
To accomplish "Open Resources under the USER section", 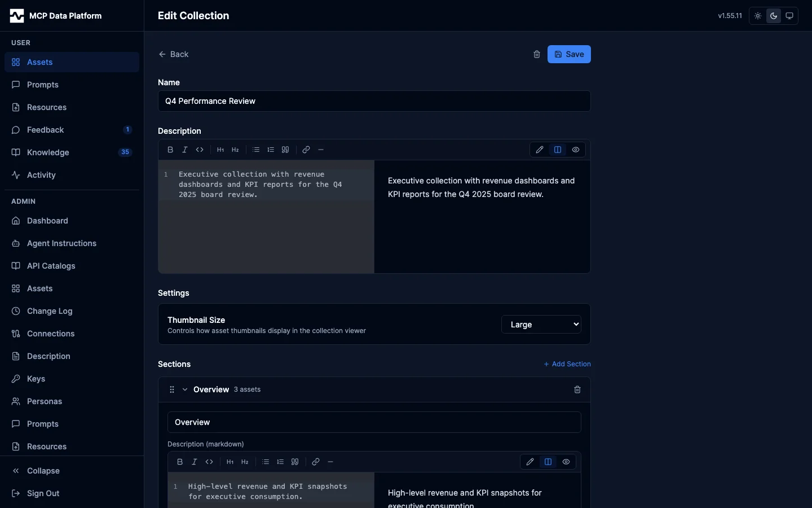I will [72, 107].
